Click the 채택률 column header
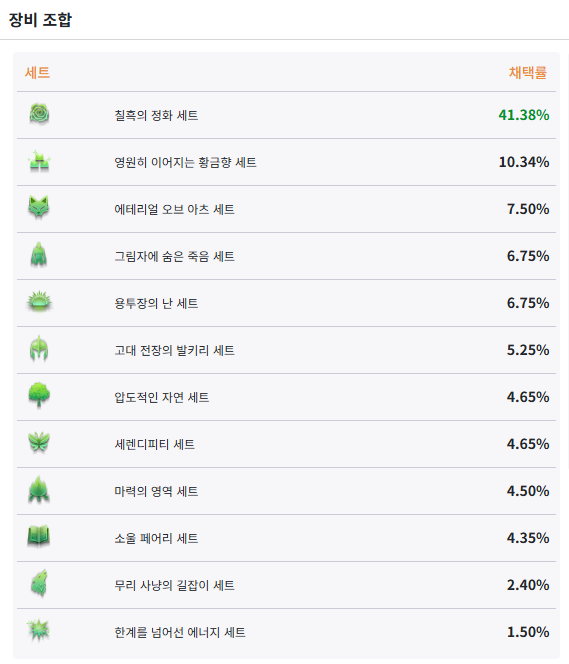 pyautogui.click(x=528, y=73)
